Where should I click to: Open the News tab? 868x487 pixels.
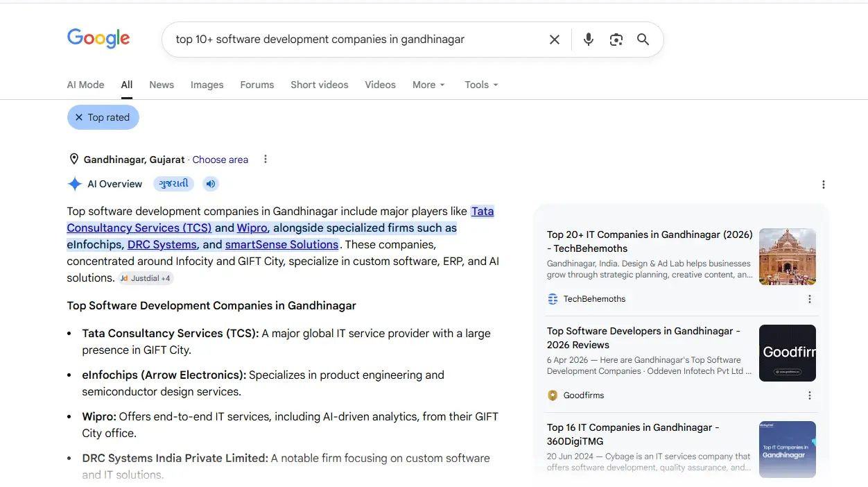(162, 85)
